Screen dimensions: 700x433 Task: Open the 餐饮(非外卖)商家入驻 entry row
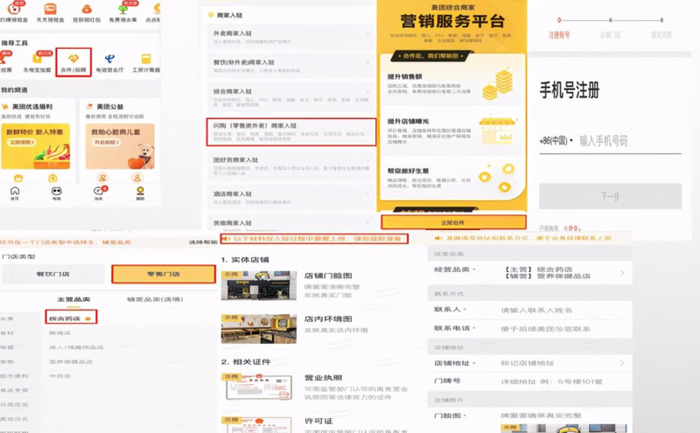click(x=290, y=66)
